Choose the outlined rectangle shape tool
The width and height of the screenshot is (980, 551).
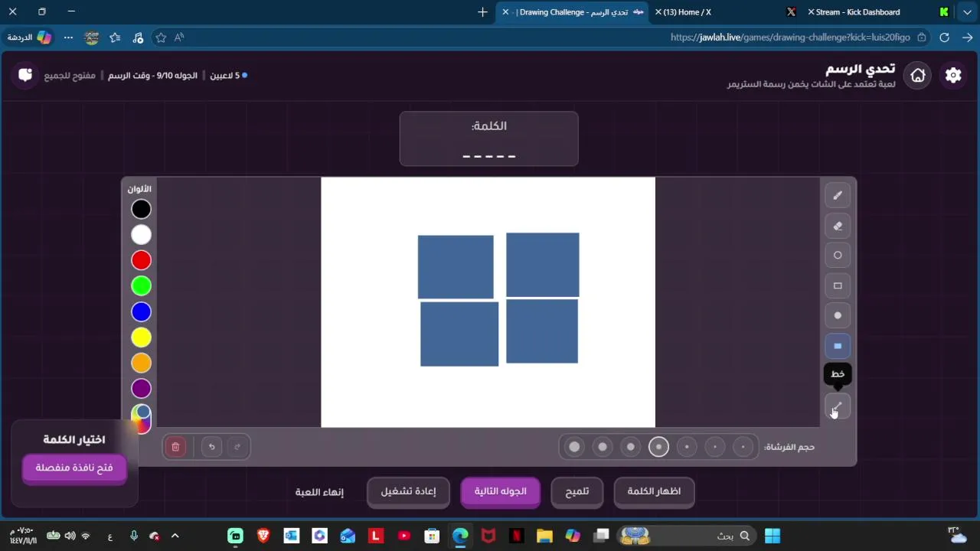click(x=838, y=285)
